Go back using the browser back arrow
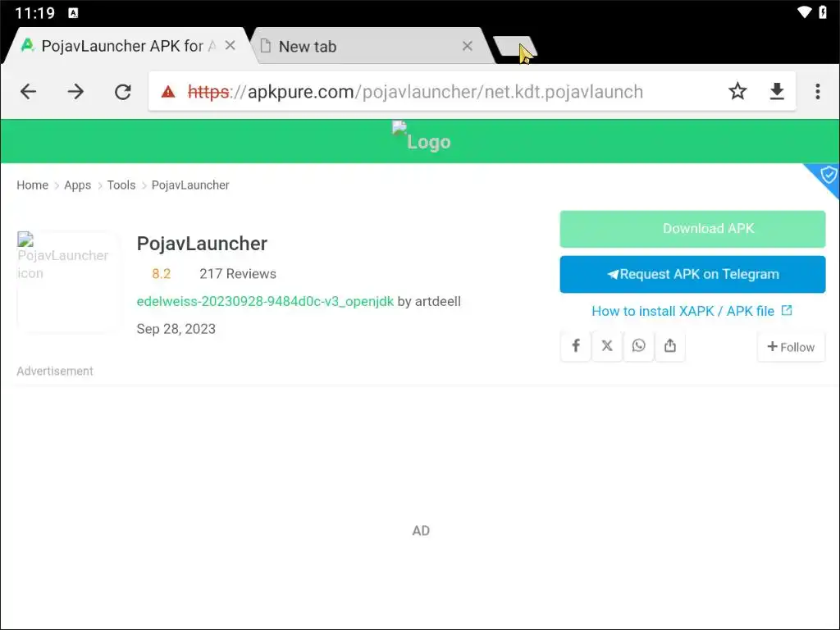The width and height of the screenshot is (840, 630). 29,92
